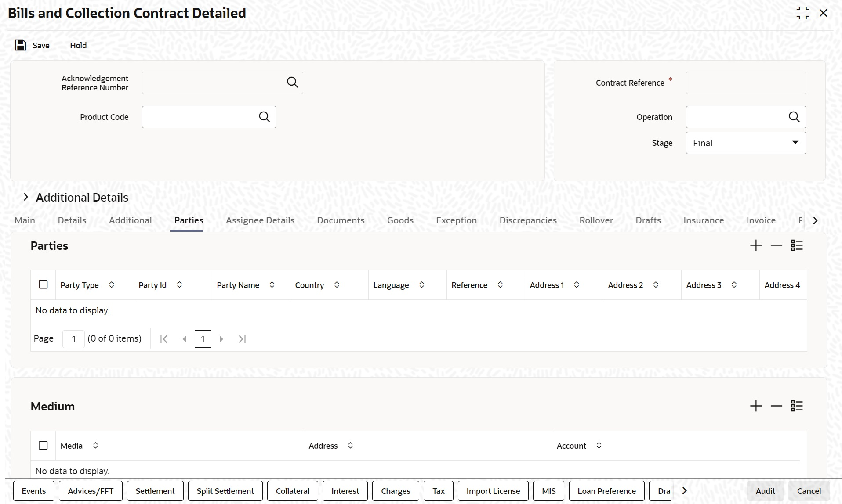The width and height of the screenshot is (842, 504).
Task: Open the Import License subscreen
Action: 493,491
